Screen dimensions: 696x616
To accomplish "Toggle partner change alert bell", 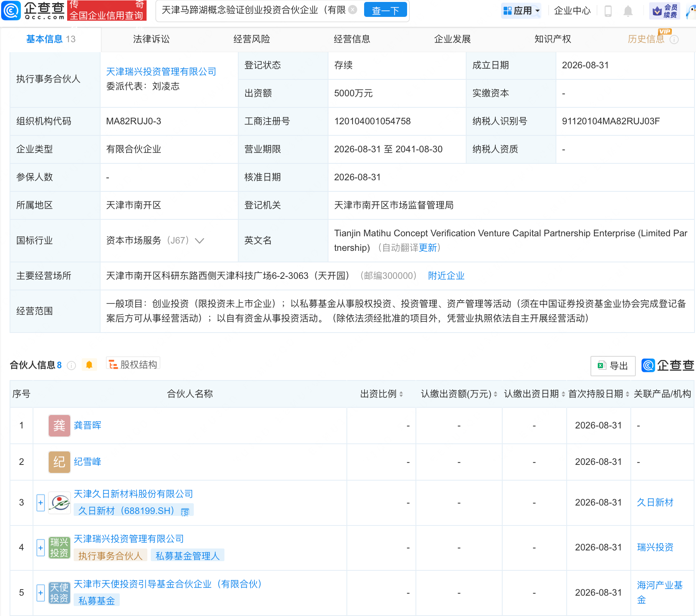I will (x=89, y=365).
